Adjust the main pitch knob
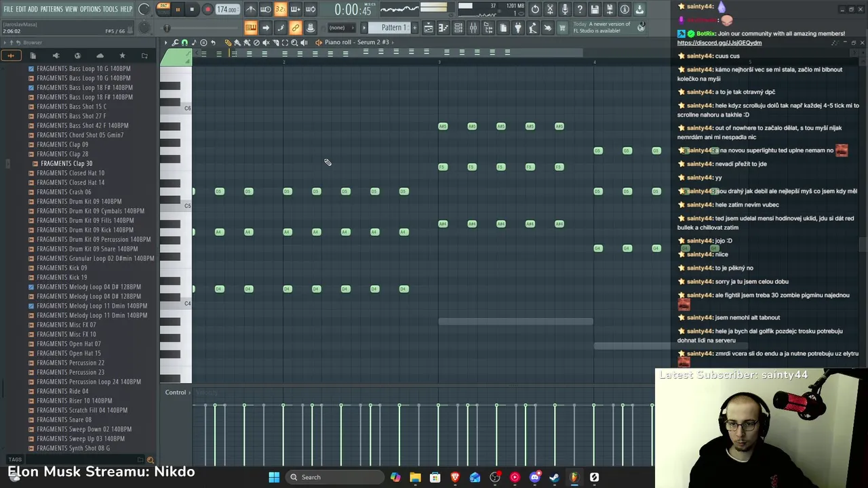Image resolution: width=868 pixels, height=488 pixels. pyautogui.click(x=143, y=28)
